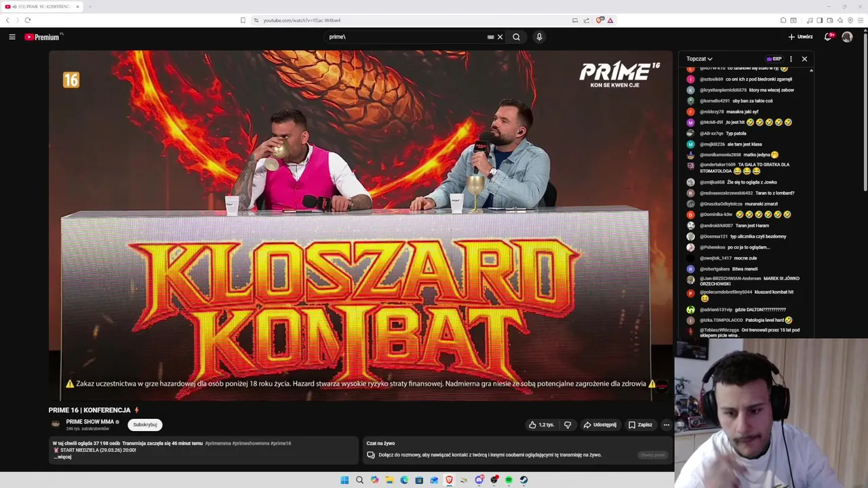Open Discord from the taskbar

tap(479, 480)
